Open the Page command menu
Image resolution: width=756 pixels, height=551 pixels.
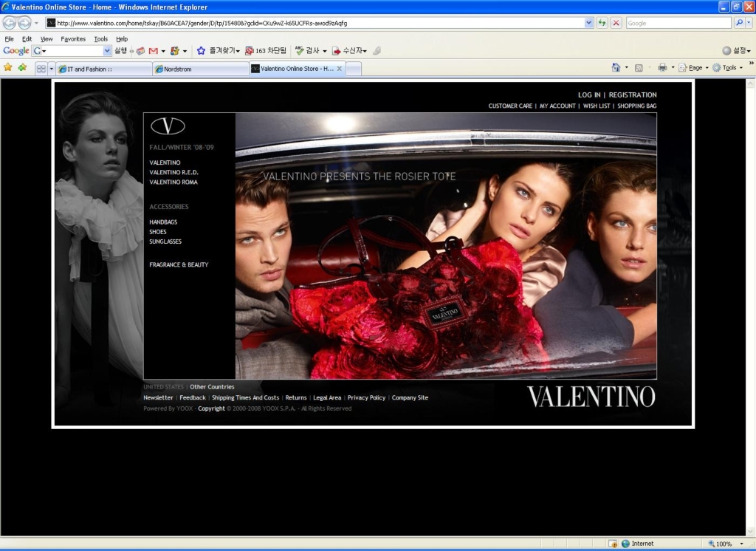[x=693, y=67]
